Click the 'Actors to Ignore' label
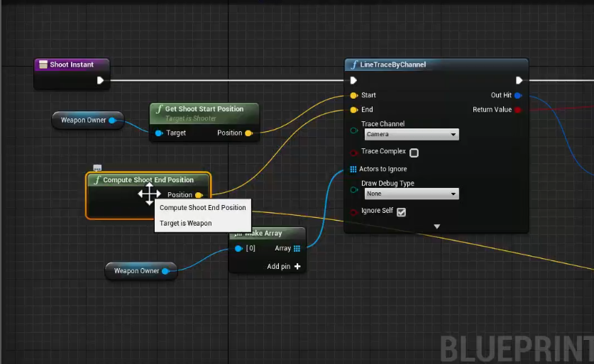This screenshot has height=364, width=594. click(x=383, y=169)
